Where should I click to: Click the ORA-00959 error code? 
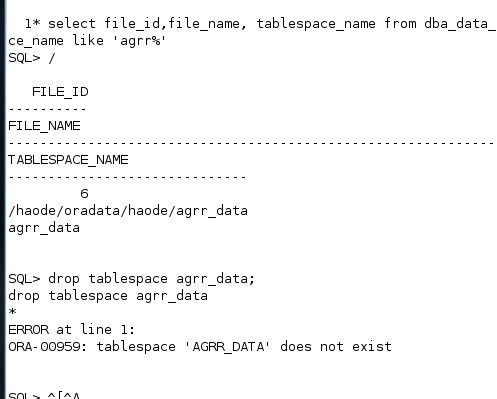tap(47, 347)
